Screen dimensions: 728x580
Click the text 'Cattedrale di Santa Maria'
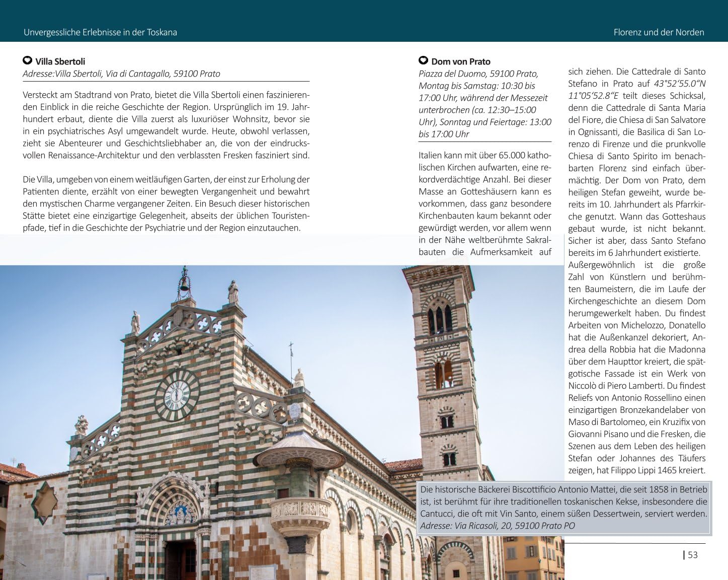pyautogui.click(x=656, y=108)
